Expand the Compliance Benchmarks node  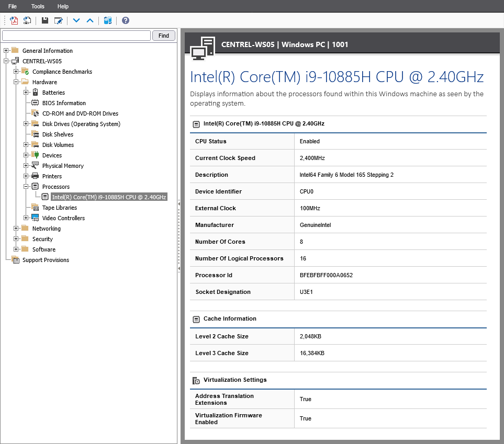point(16,71)
